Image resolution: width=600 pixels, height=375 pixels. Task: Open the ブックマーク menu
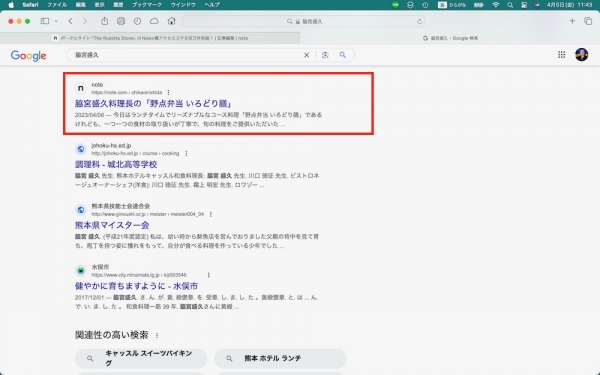(147, 5)
